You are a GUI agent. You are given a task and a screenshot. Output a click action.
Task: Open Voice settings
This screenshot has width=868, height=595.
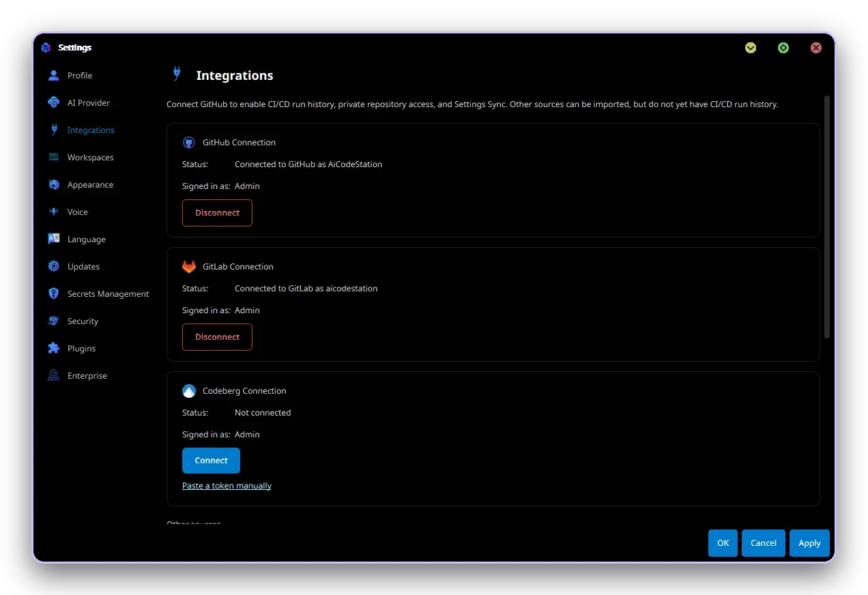[x=78, y=212]
